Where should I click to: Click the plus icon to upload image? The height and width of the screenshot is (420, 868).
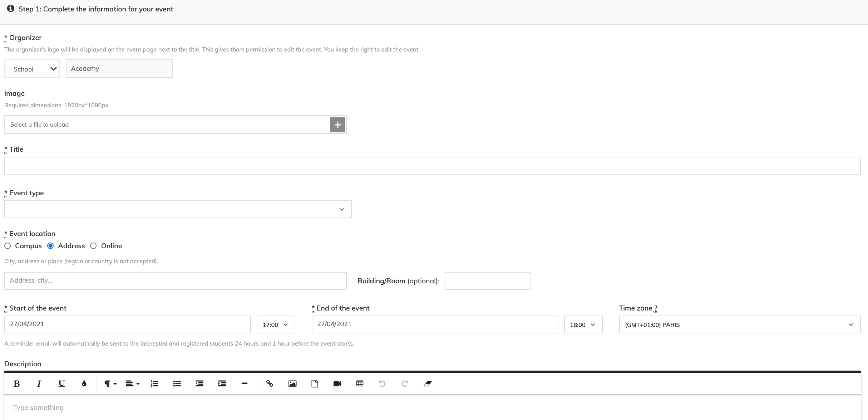point(338,124)
